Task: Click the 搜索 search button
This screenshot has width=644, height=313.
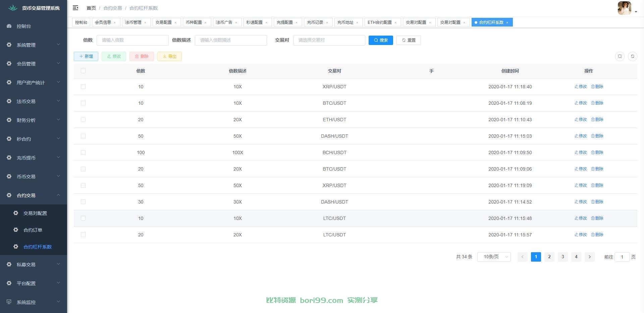Action: click(x=381, y=40)
